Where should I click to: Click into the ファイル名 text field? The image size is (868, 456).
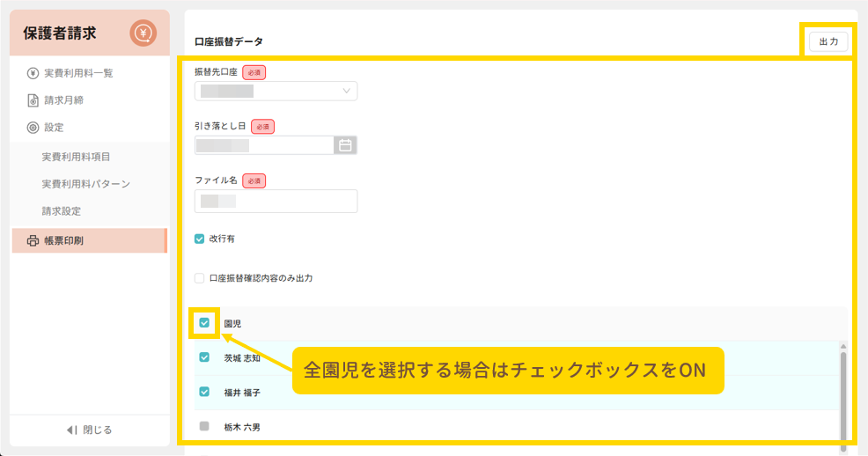click(x=276, y=201)
